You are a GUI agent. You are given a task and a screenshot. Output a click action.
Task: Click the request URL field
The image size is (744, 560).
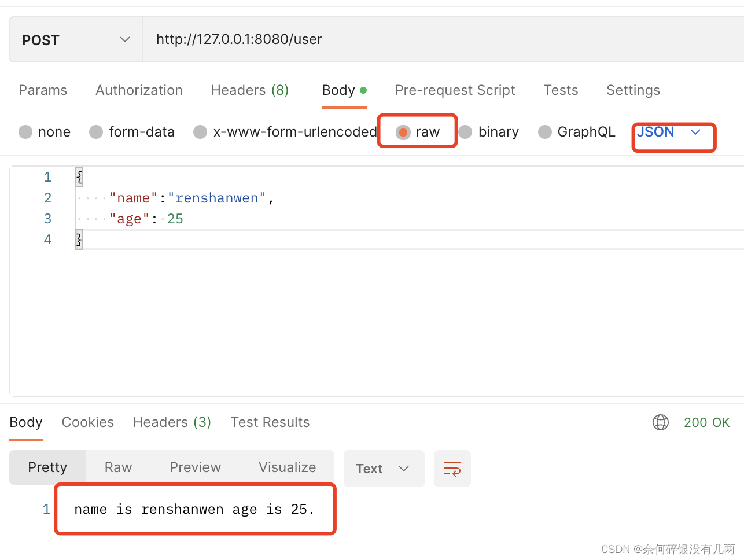coord(443,39)
